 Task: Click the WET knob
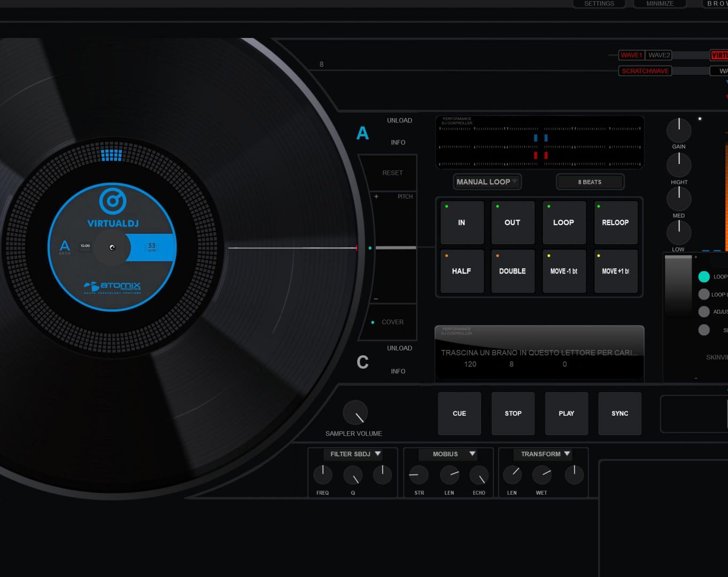point(542,474)
